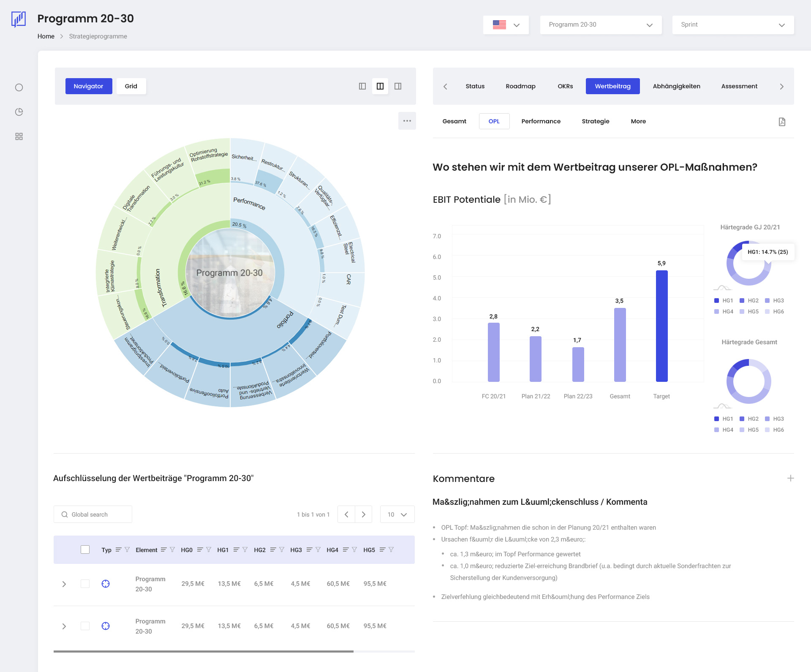811x672 pixels.
Task: Select the Performance sub-tab
Action: pyautogui.click(x=541, y=121)
